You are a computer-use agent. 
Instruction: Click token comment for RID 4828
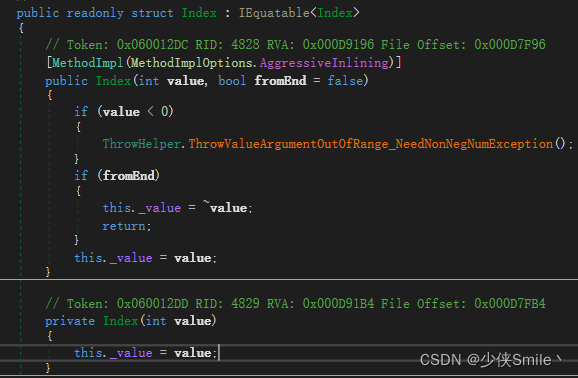[295, 45]
